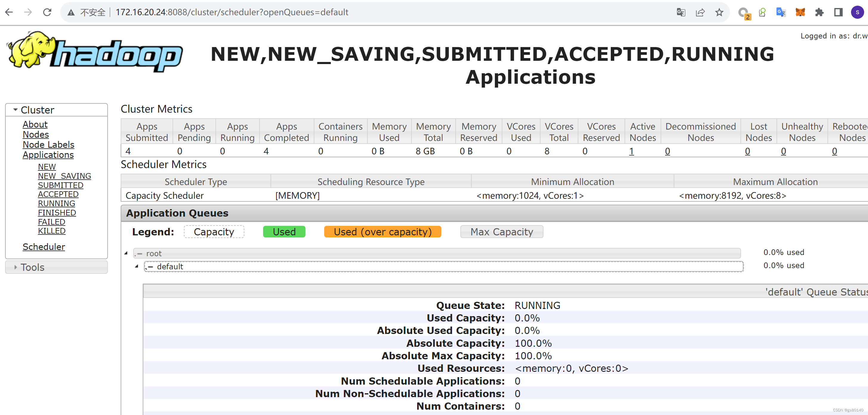Open the MetaMask fox extension
Image resolution: width=868 pixels, height=415 pixels.
coord(800,13)
